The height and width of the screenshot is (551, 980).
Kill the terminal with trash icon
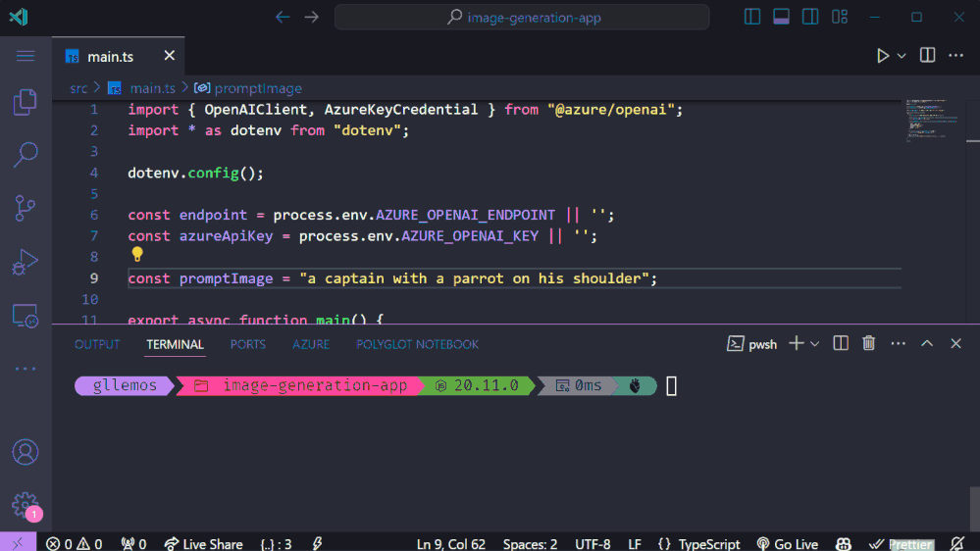(868, 343)
